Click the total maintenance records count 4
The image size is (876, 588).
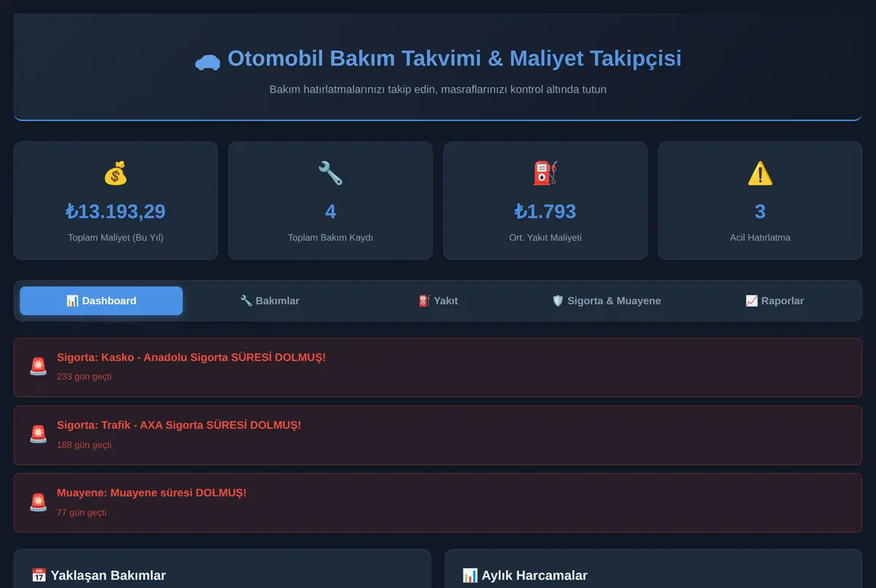click(331, 212)
